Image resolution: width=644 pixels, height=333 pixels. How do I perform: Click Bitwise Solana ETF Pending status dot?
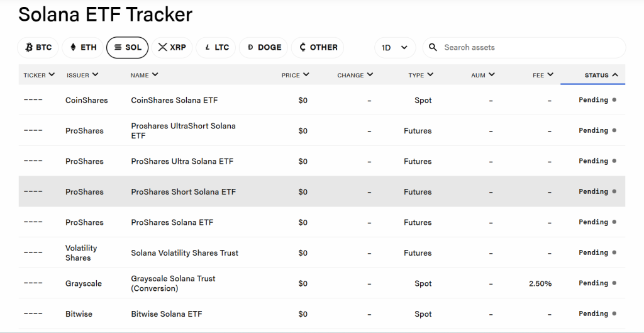point(614,313)
